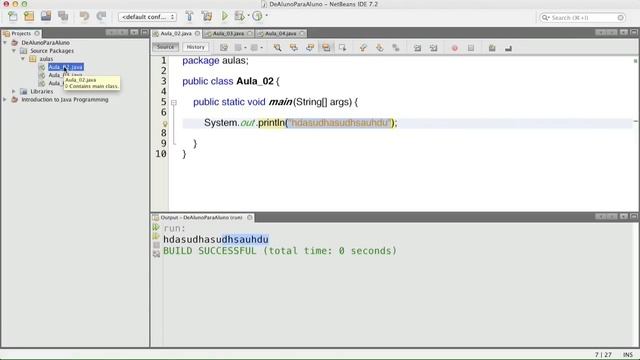Click the Output DeAlunoParaAluno (run) tab
This screenshot has height=360, width=640.
point(201,218)
